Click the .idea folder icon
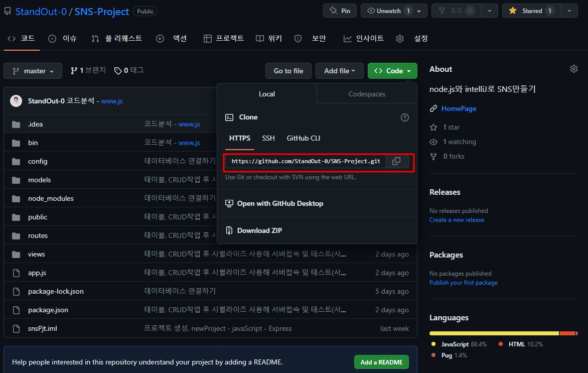This screenshot has height=373, width=588. pyautogui.click(x=16, y=124)
